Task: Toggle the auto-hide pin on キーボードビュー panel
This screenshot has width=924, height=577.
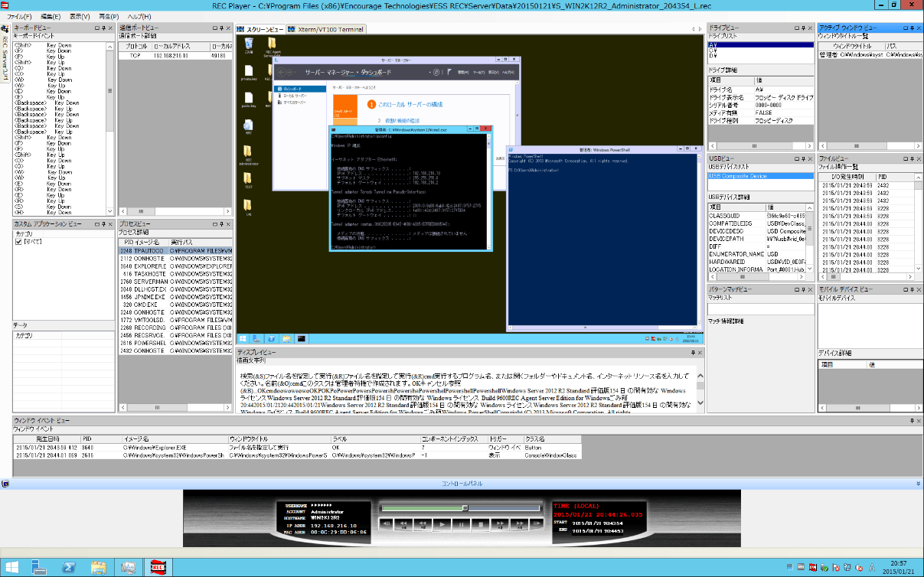Action: pos(103,30)
